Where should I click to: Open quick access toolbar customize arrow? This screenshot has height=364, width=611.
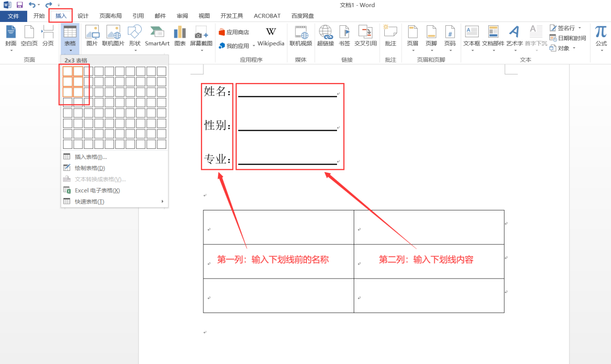click(59, 5)
